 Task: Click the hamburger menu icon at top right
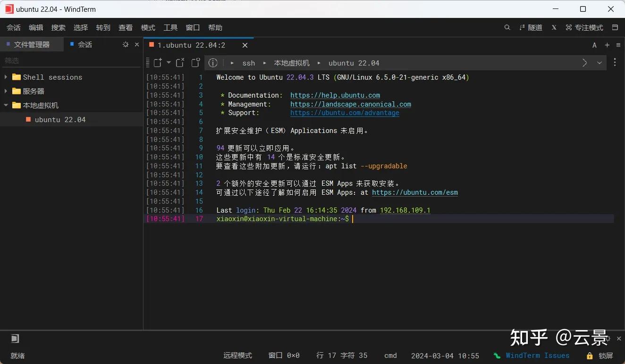[x=618, y=45]
